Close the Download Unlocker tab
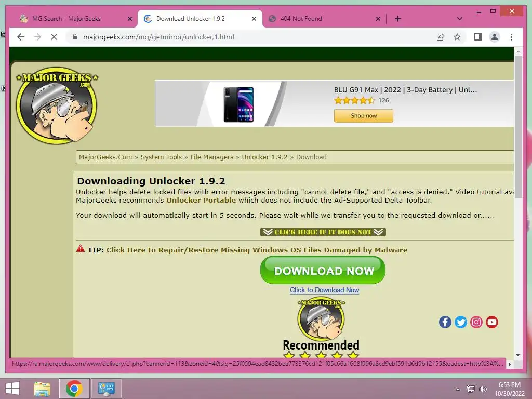This screenshot has height=399, width=532. coord(254,19)
